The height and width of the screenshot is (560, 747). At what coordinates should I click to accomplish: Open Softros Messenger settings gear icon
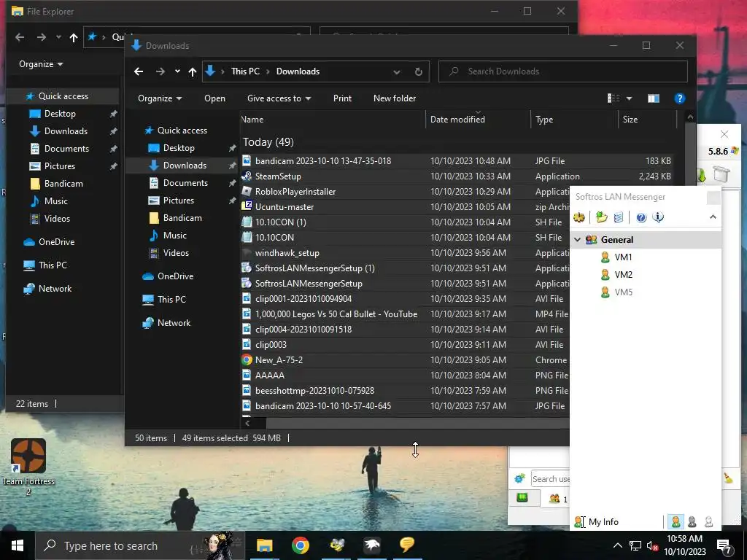click(578, 217)
